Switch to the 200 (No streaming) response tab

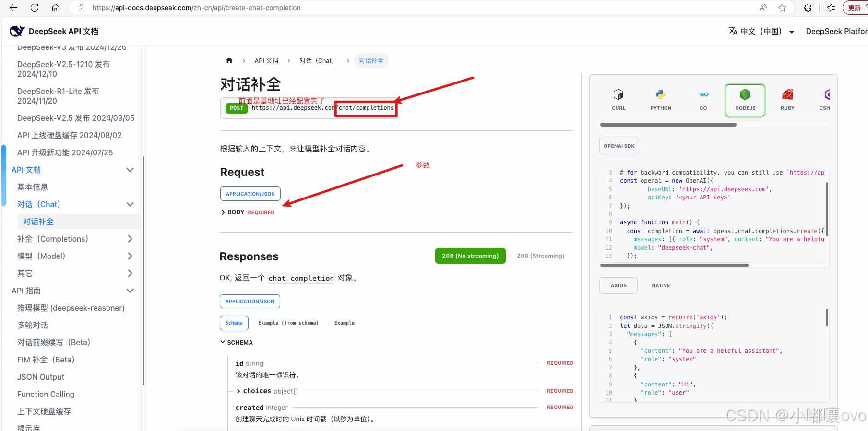click(470, 256)
